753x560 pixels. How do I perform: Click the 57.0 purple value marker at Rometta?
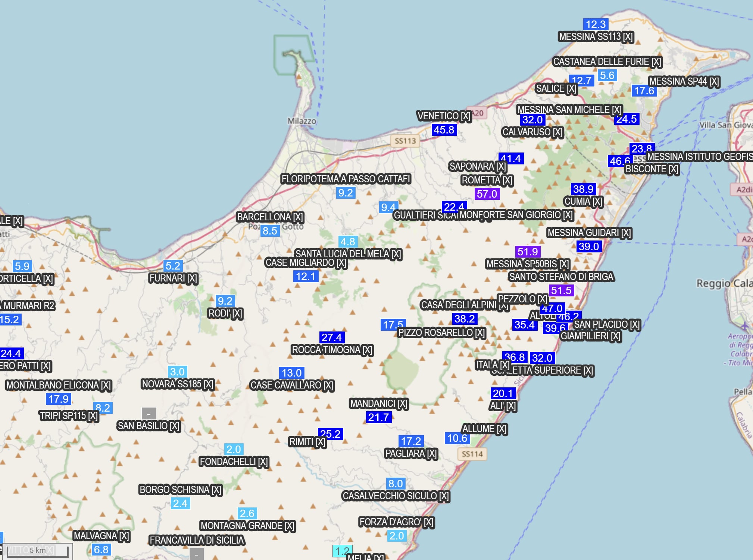click(x=487, y=194)
